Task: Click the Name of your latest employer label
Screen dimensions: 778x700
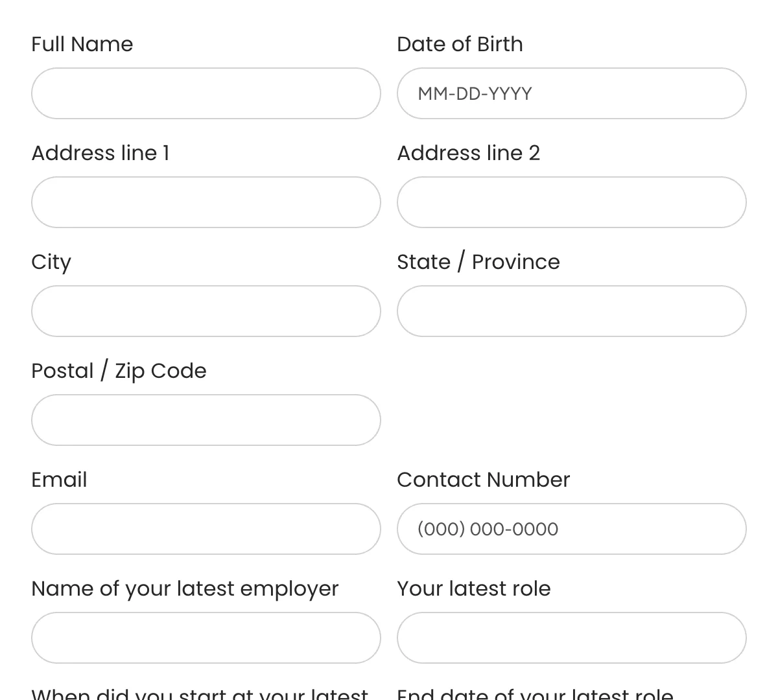Action: pos(185,589)
